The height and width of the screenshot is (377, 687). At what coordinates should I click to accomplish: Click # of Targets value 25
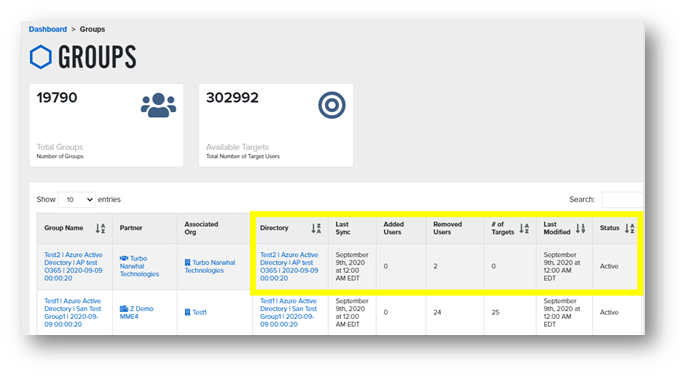coord(496,313)
